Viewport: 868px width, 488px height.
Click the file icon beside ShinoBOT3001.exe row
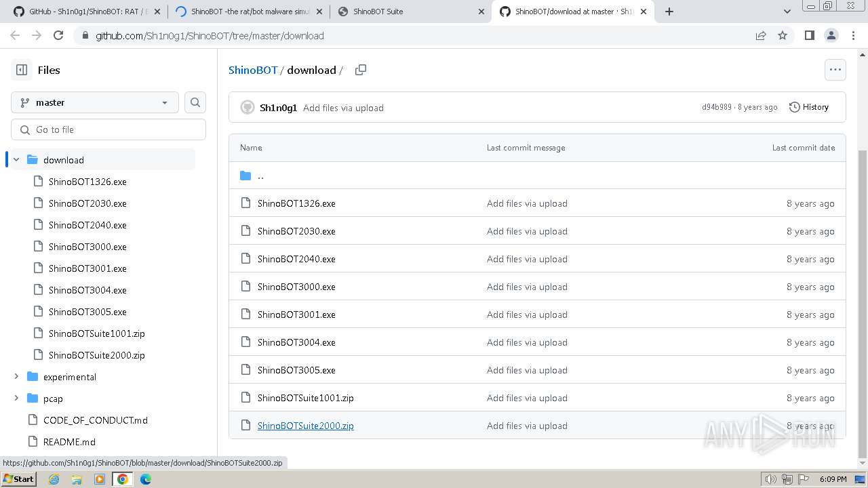tap(245, 314)
